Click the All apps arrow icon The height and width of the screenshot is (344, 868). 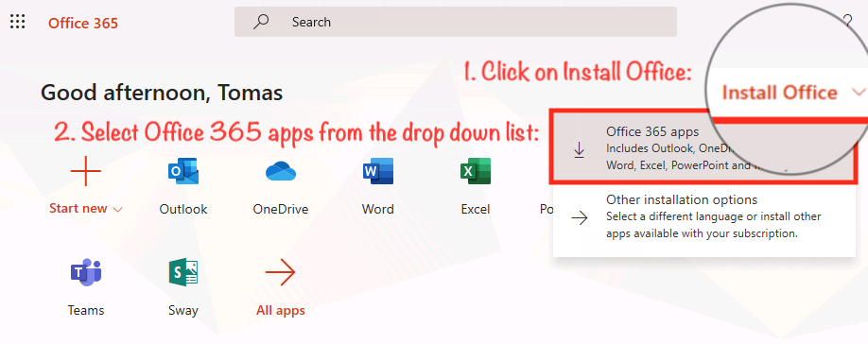(x=281, y=272)
